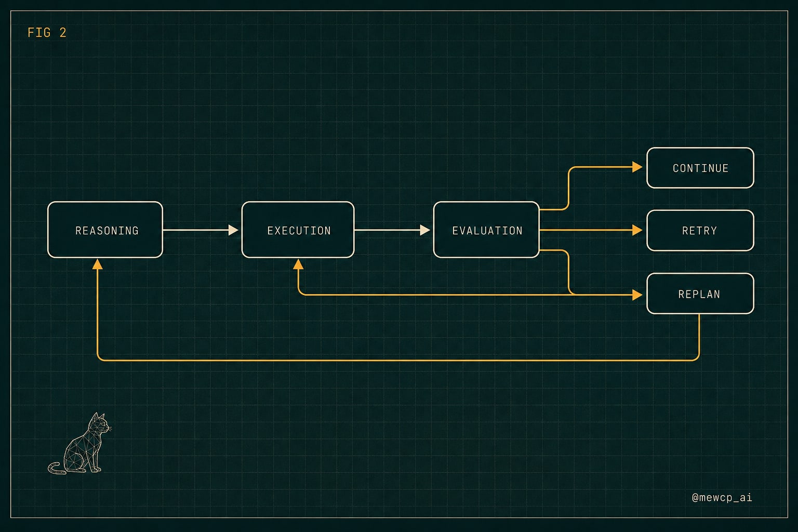Click the EVALUATION box
Image resolution: width=798 pixels, height=532 pixels.
(x=486, y=230)
